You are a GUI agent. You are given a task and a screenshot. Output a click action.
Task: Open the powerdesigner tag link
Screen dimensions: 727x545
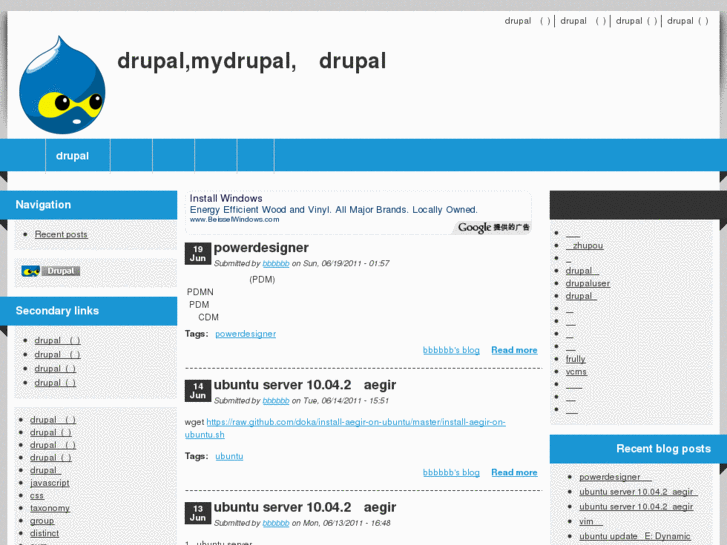coord(245,334)
